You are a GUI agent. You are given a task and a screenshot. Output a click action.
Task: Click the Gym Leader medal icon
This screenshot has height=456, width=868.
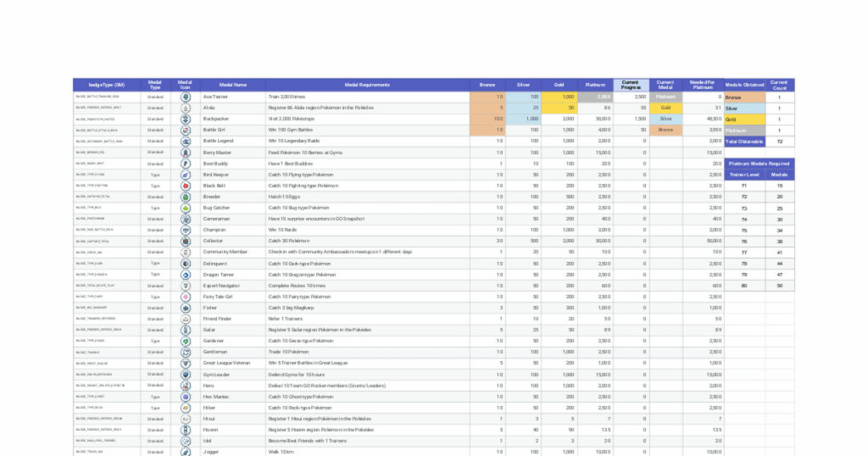point(186,374)
